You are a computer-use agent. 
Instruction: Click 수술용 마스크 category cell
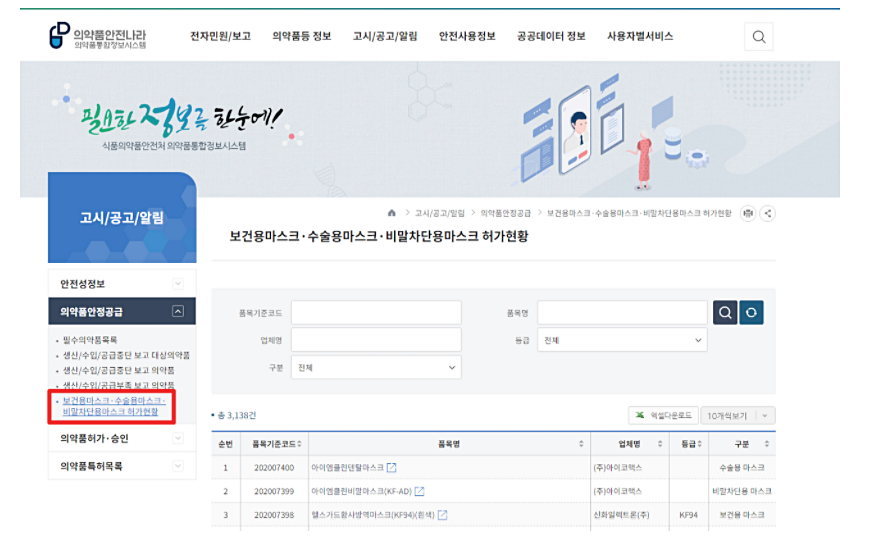(742, 467)
